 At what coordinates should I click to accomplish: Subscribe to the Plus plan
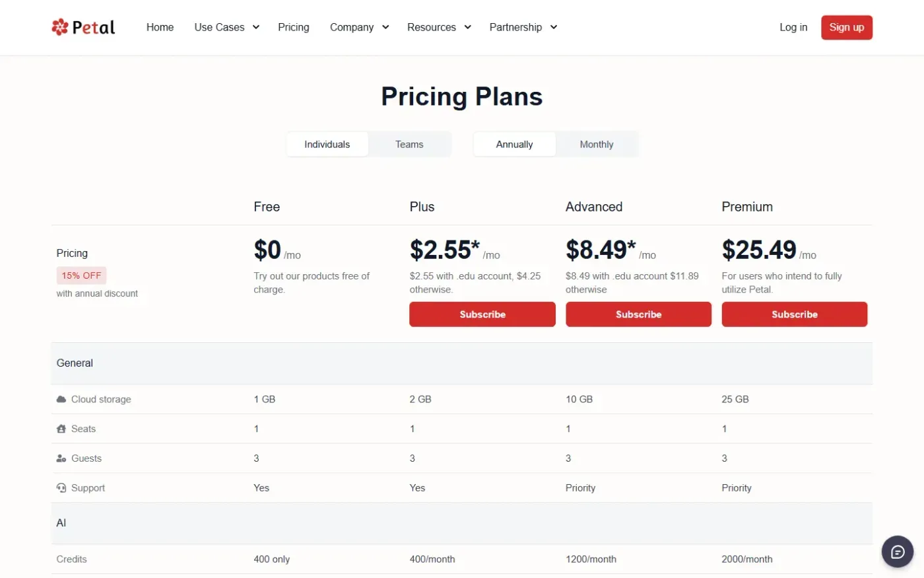click(x=482, y=314)
